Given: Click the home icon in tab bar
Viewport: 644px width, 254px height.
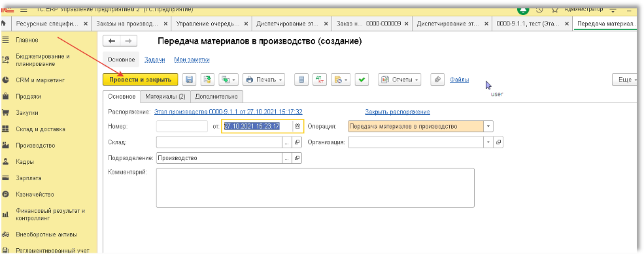Looking at the screenshot, I should coord(4,24).
